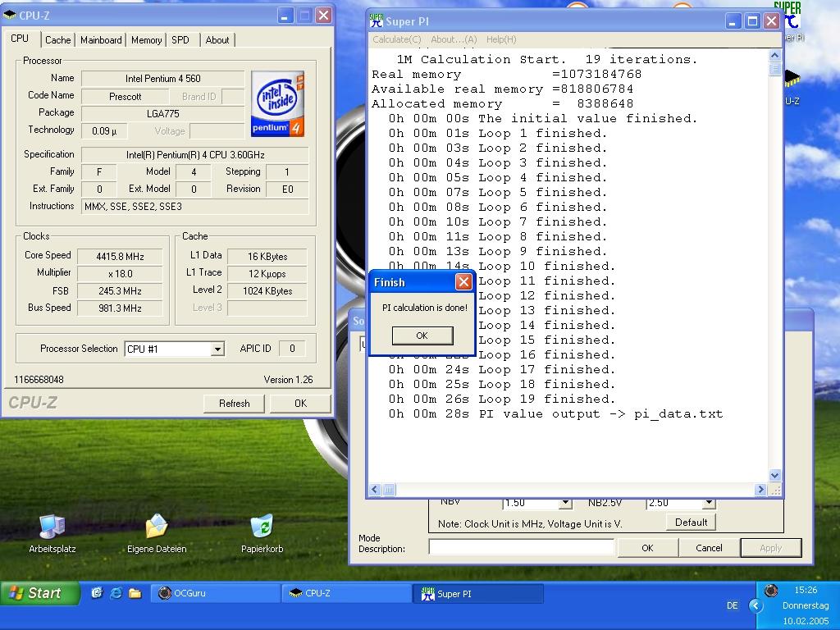Switch to the SPD tab

tap(180, 40)
